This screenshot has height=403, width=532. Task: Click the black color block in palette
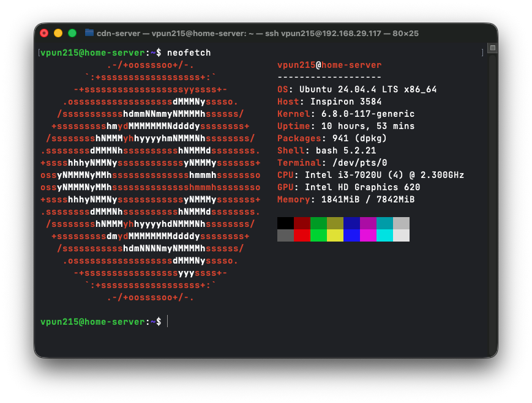click(285, 223)
